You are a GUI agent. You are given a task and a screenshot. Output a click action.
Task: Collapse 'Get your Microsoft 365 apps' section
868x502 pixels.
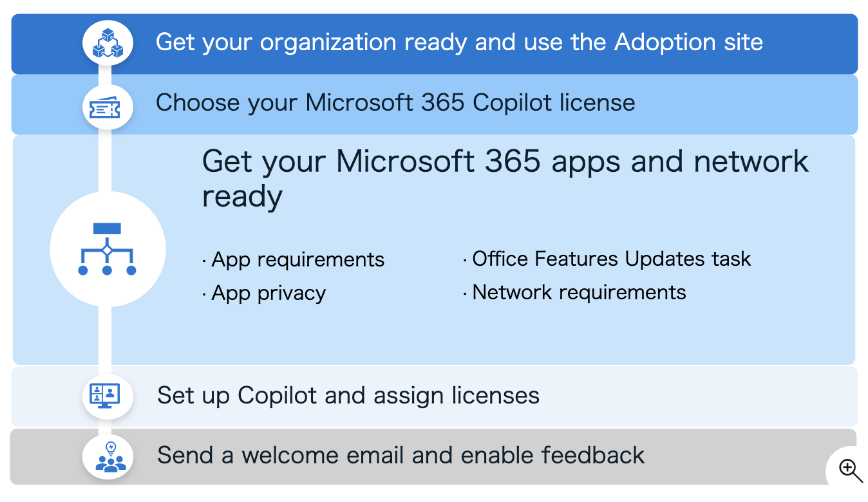(505, 178)
